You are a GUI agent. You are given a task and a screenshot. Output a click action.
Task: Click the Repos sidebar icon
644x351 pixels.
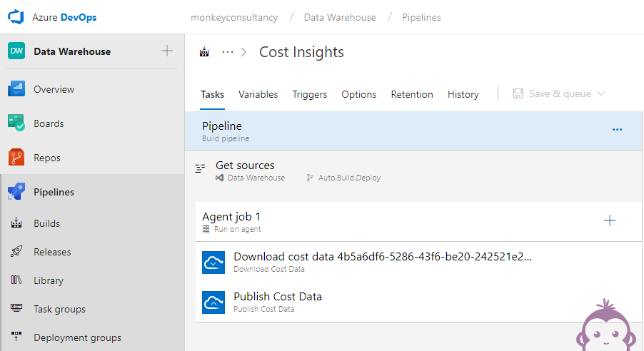(16, 157)
